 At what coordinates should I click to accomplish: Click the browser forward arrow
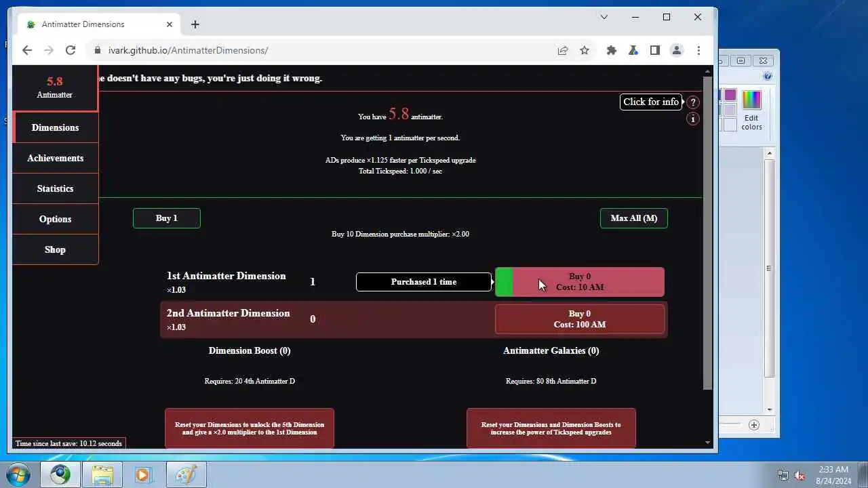tap(49, 50)
